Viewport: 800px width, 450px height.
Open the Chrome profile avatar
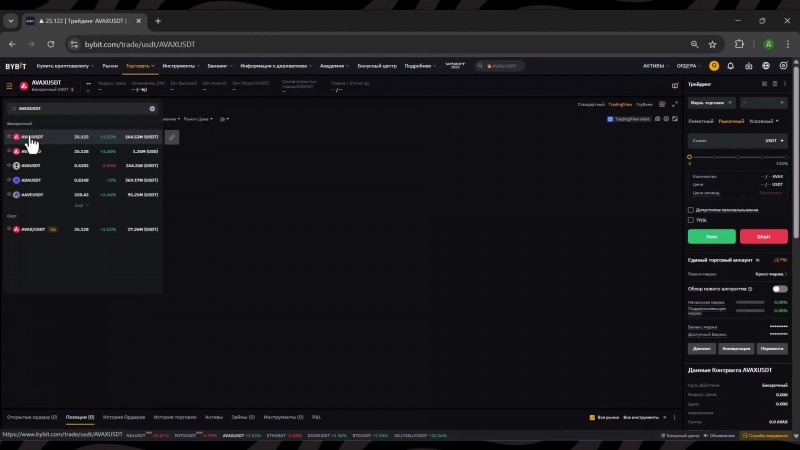[768, 44]
